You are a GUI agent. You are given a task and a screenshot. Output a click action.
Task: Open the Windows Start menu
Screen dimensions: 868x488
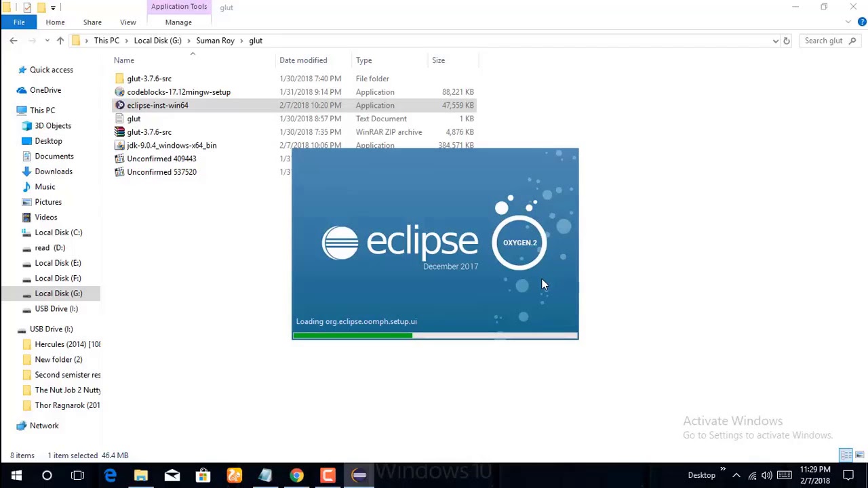click(x=16, y=475)
